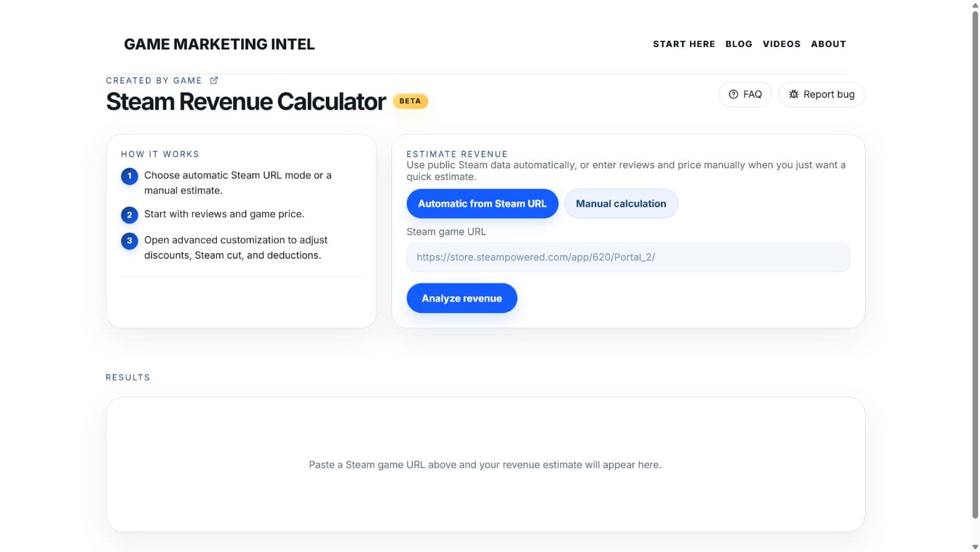
Task: Click the bug icon in Report bug button
Action: pos(794,94)
